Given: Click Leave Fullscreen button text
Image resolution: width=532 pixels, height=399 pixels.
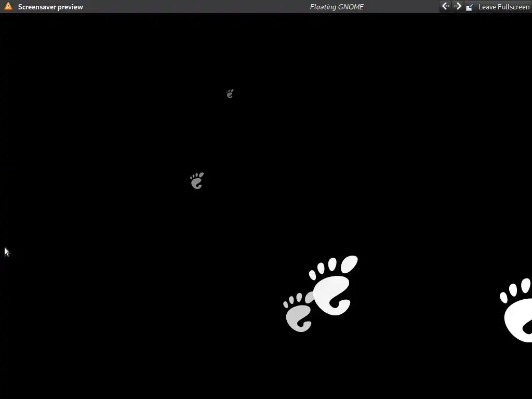Looking at the screenshot, I should (x=503, y=7).
